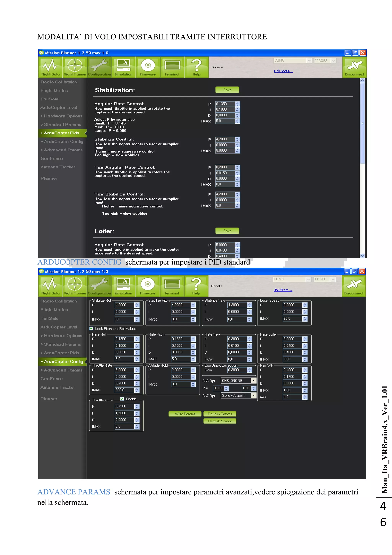The height and width of the screenshot is (555, 392).
Task: Click Stabilize Roll P value field
Action: (x=125, y=305)
